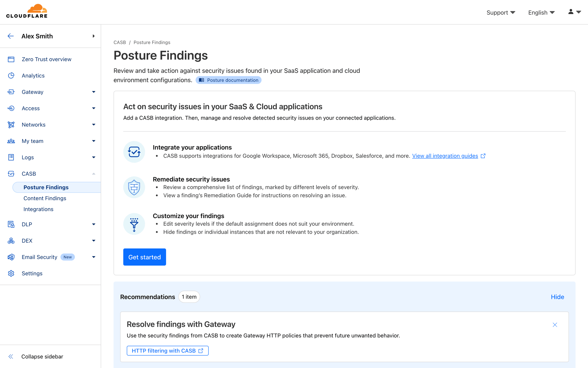Click the Customize your findings funnel icon
This screenshot has width=588, height=368.
click(134, 224)
